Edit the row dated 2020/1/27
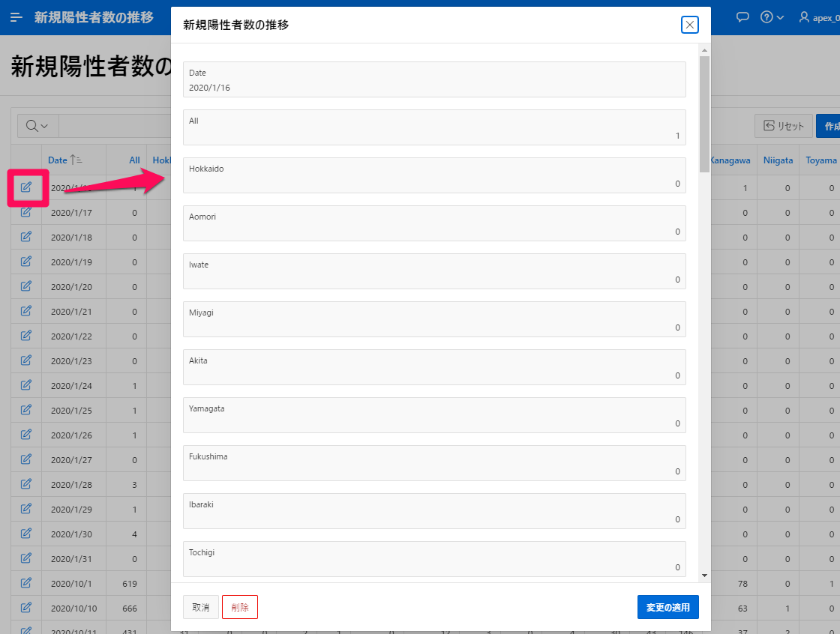 [25, 459]
